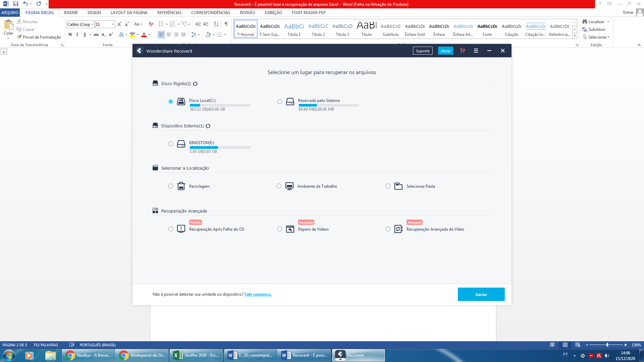Open the line spacing dropdown

pos(195,35)
